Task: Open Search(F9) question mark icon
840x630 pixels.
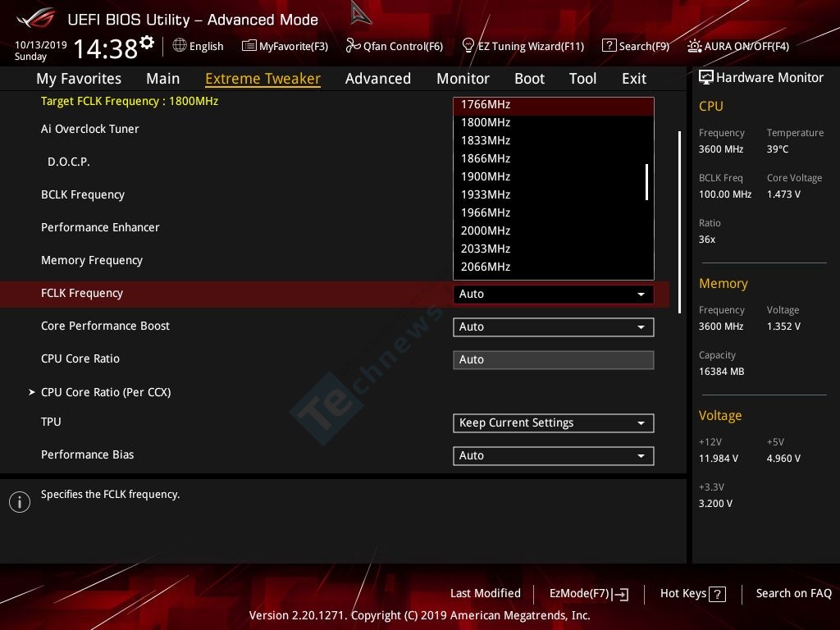Action: [x=609, y=45]
